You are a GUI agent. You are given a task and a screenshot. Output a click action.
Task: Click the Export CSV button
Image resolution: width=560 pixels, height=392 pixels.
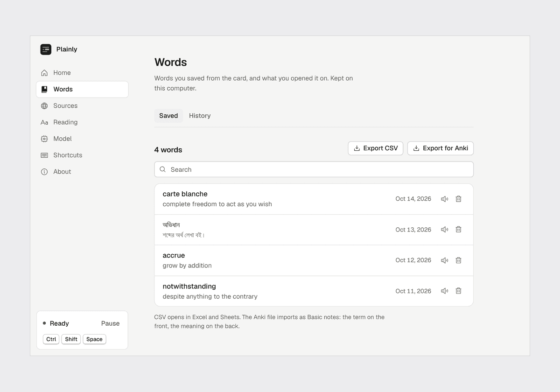tap(376, 148)
